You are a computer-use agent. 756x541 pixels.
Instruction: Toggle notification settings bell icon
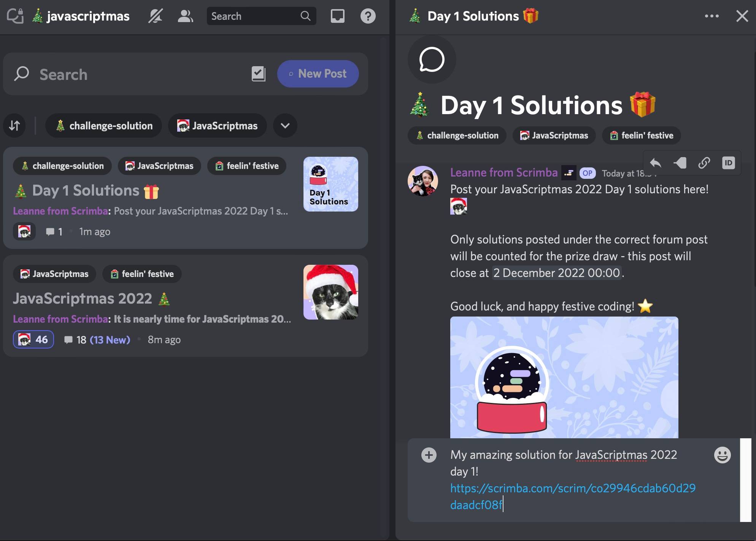pos(156,16)
